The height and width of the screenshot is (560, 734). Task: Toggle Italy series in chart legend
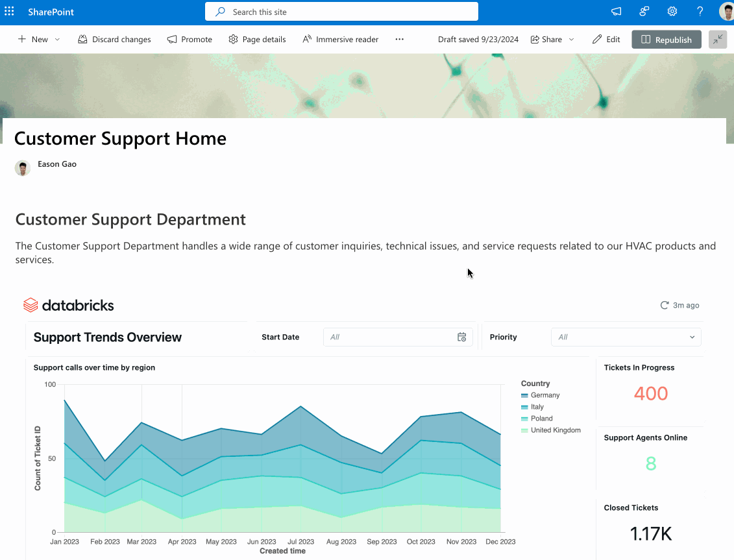(537, 407)
